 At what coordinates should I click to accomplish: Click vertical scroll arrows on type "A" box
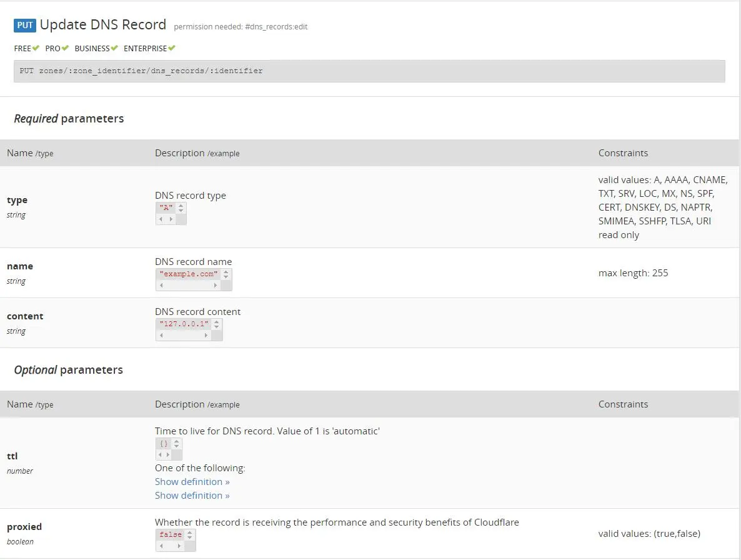coord(181,208)
